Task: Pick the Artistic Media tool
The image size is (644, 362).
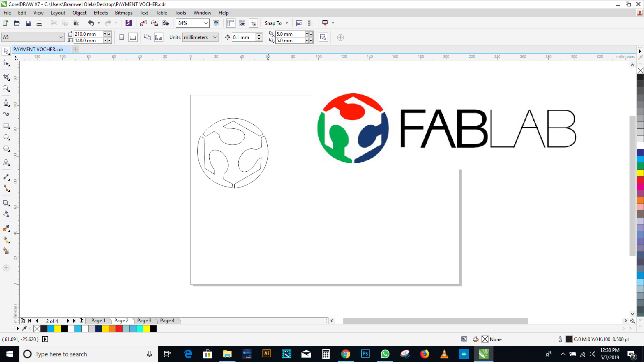Action: pyautogui.click(x=6, y=114)
